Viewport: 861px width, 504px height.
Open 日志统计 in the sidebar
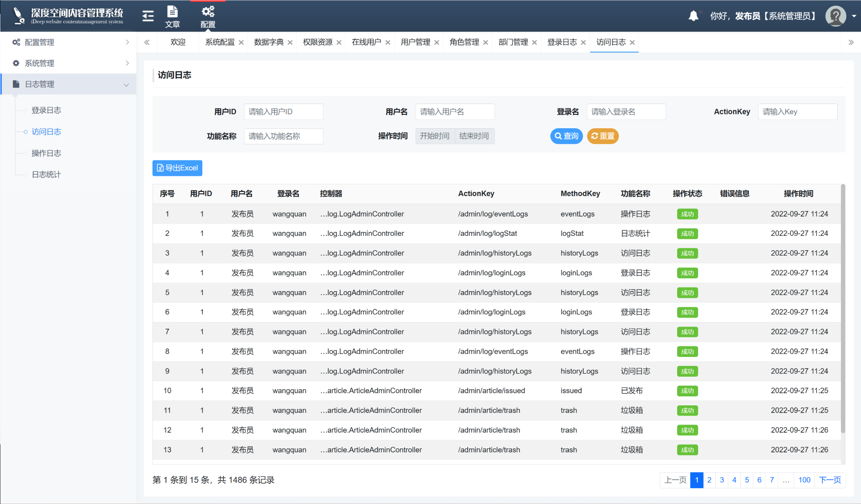point(46,175)
